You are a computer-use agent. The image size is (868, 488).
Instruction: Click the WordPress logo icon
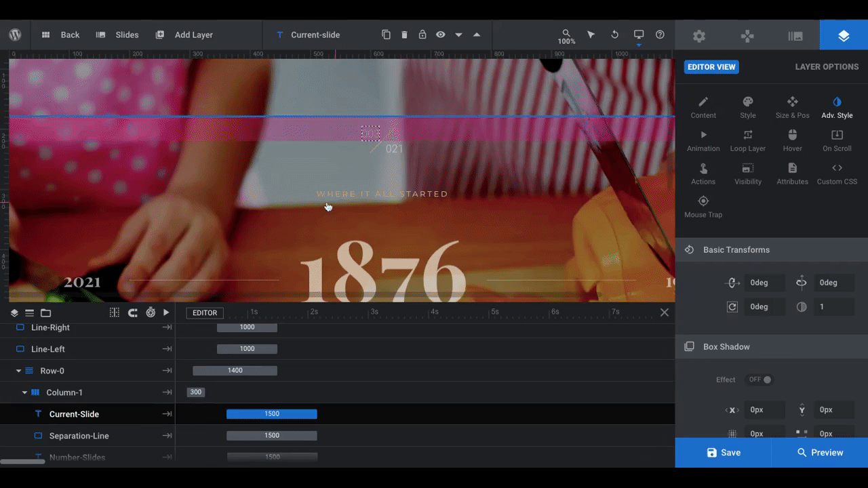click(15, 35)
